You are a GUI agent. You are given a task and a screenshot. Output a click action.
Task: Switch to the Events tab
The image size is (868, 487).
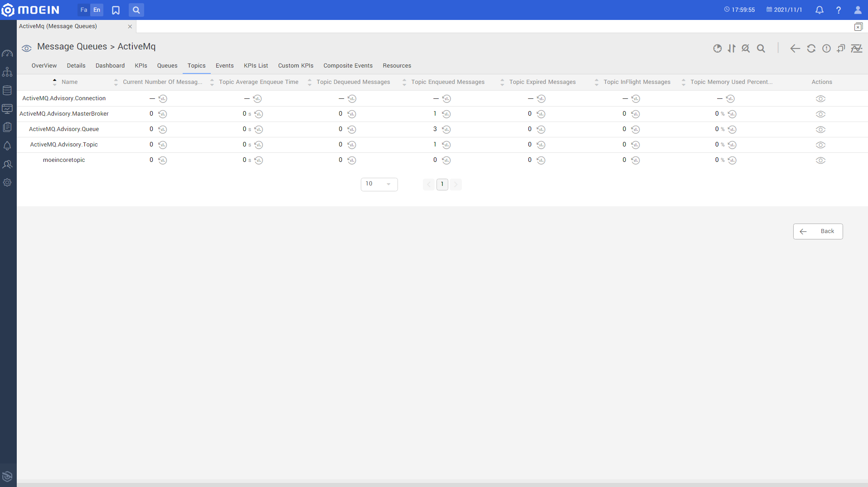tap(225, 66)
